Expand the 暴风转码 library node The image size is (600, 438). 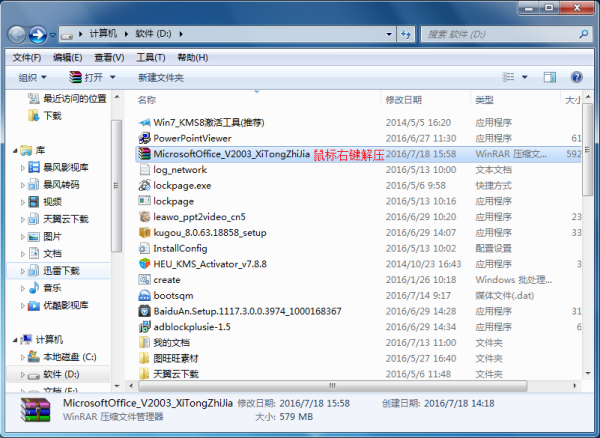22,185
